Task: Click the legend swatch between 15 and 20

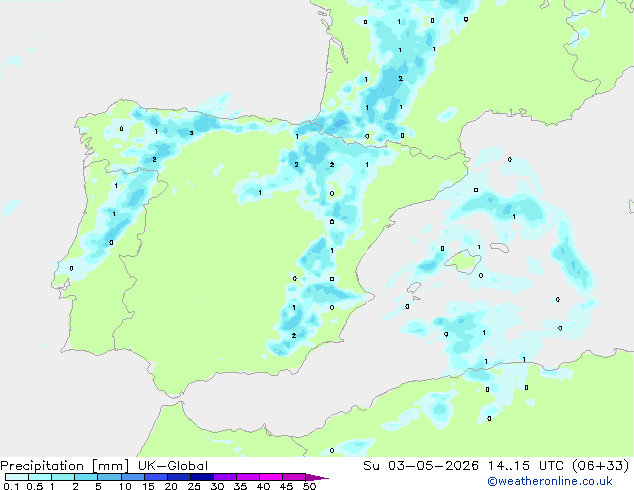Action: [156, 477]
